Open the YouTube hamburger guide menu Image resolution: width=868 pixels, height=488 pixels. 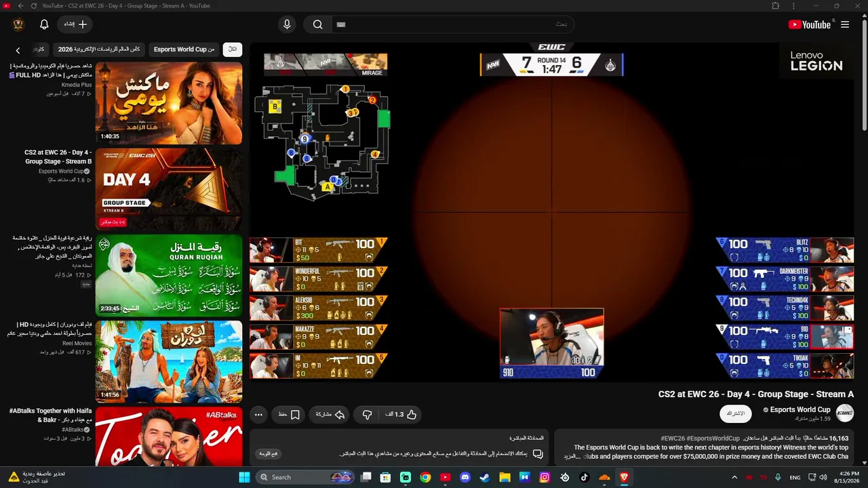[x=845, y=24]
